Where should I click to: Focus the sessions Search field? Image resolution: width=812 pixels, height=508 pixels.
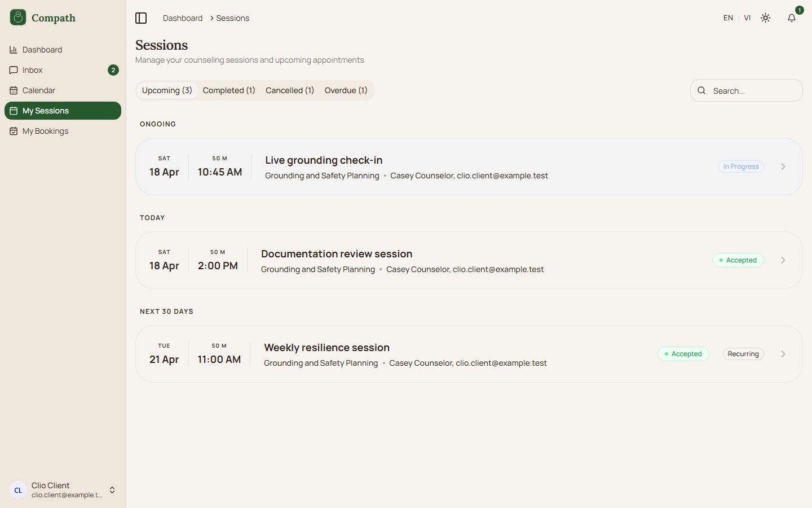tap(753, 90)
